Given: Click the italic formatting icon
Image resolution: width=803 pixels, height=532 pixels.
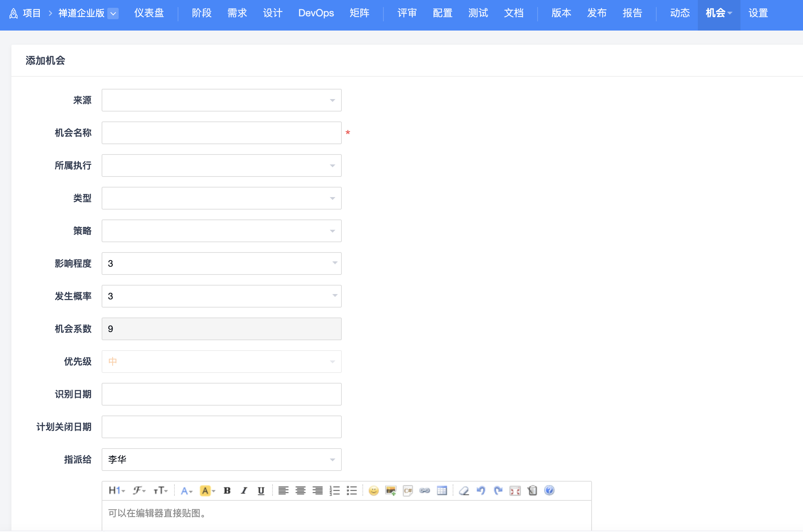Looking at the screenshot, I should pos(244,491).
